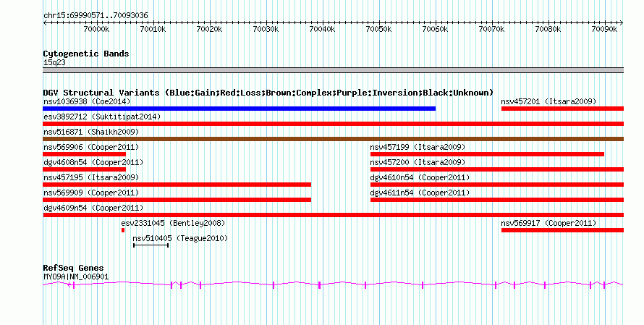Click the 70080k ruler tick label
The height and width of the screenshot is (325, 644).
point(548,30)
